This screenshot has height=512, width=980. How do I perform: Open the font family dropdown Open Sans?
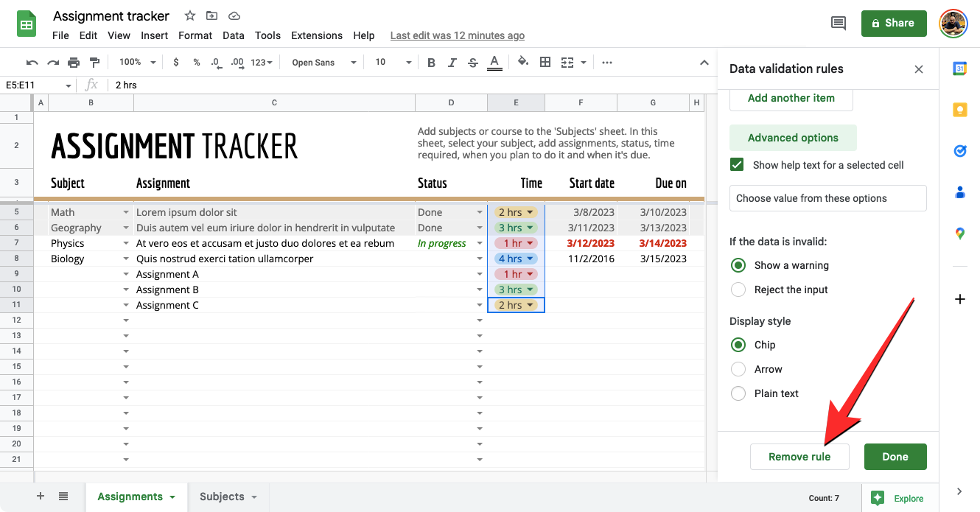(323, 63)
